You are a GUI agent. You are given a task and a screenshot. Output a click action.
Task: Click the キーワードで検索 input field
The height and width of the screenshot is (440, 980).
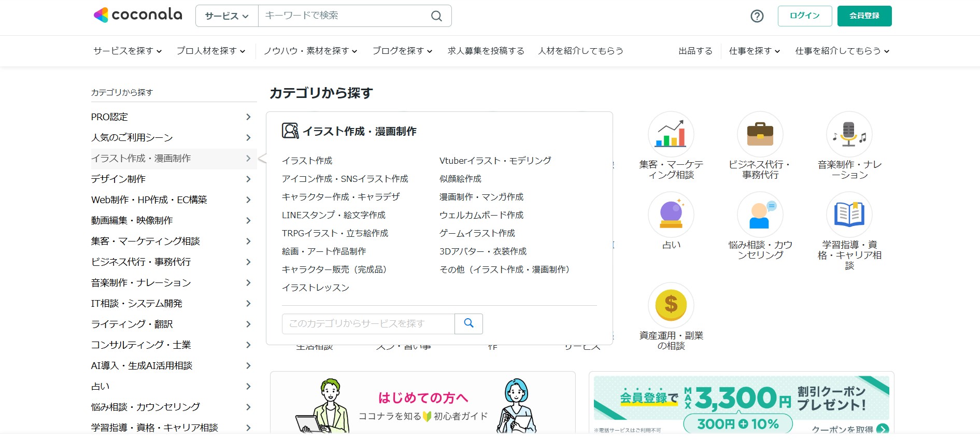(x=343, y=16)
